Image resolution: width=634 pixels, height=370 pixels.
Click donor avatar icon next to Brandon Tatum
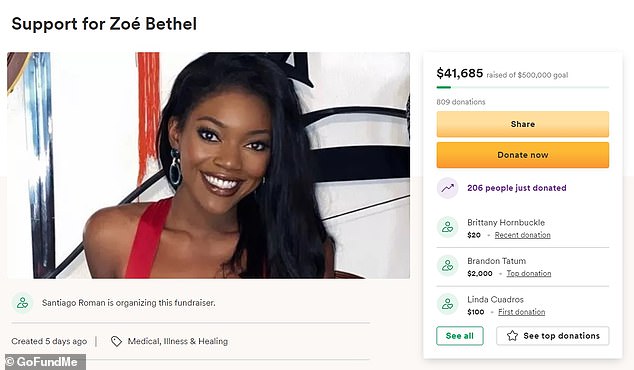tap(448, 265)
